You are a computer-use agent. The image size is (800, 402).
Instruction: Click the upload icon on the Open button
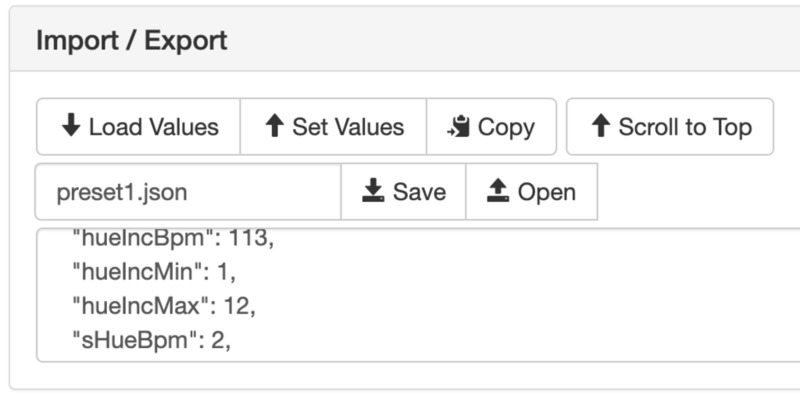coord(498,191)
